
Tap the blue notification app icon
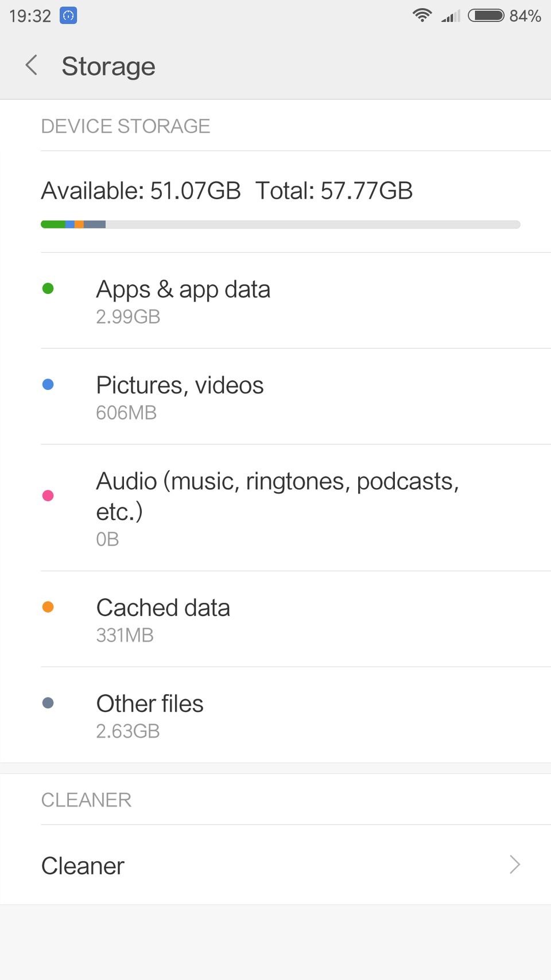68,16
